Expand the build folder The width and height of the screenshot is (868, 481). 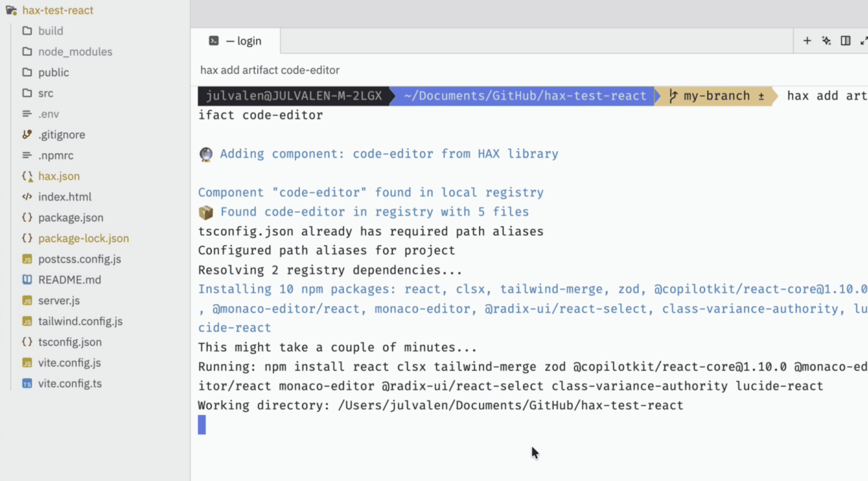click(x=51, y=31)
